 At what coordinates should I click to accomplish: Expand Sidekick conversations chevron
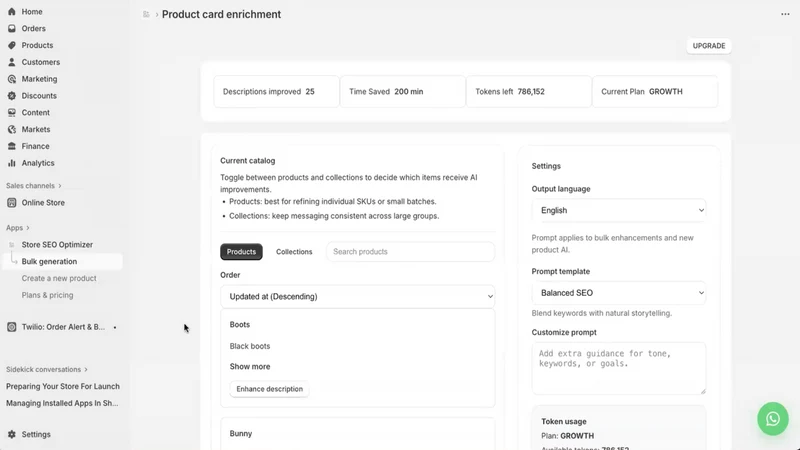[x=86, y=369]
